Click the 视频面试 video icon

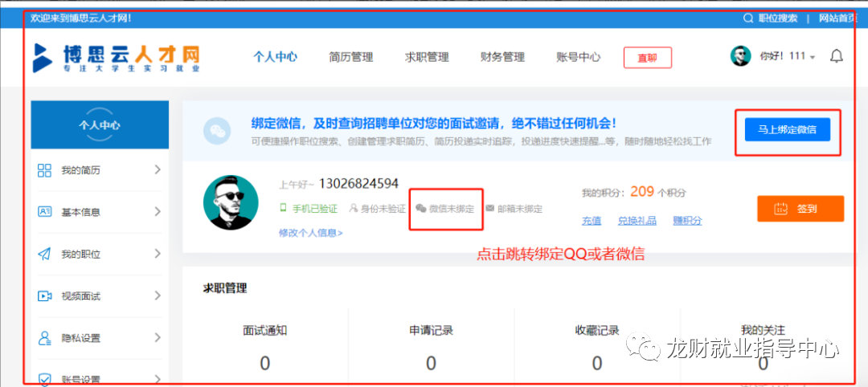tap(45, 296)
